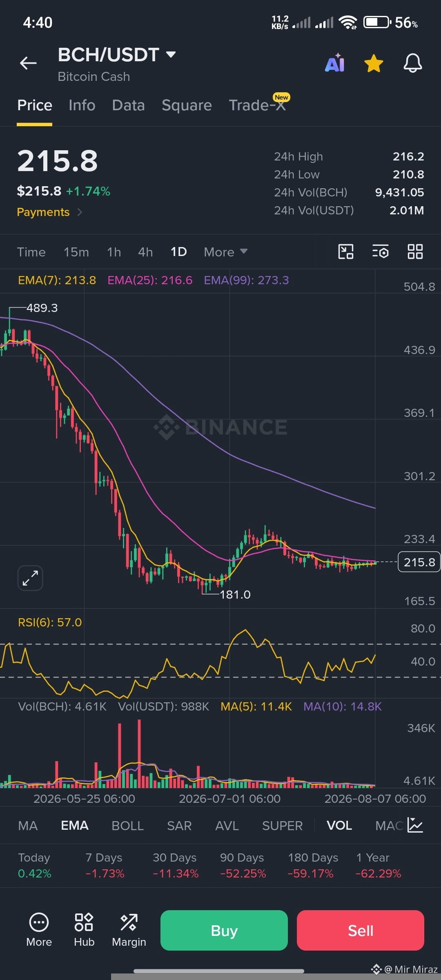Tap the Vol(BCH) 4.61K label
Viewport: 441px width, 980px height.
[x=62, y=706]
